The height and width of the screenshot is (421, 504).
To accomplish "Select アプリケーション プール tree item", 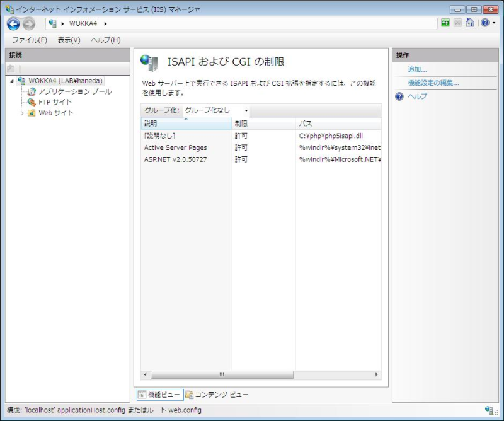I will (x=75, y=91).
